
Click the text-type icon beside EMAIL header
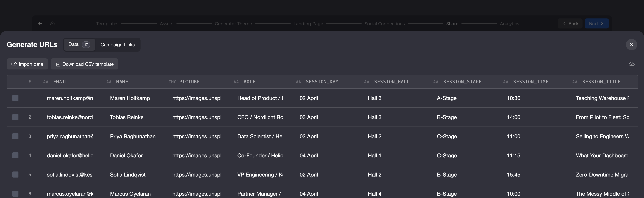(46, 82)
